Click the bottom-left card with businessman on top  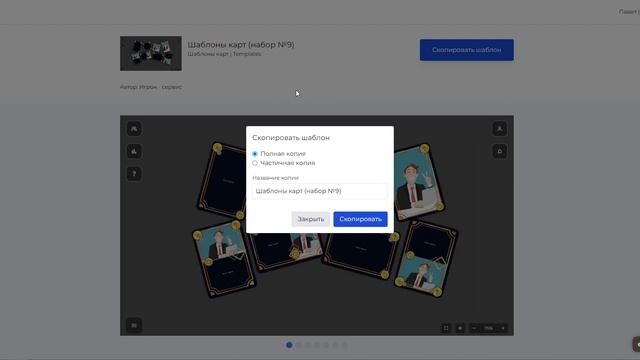tap(224, 259)
